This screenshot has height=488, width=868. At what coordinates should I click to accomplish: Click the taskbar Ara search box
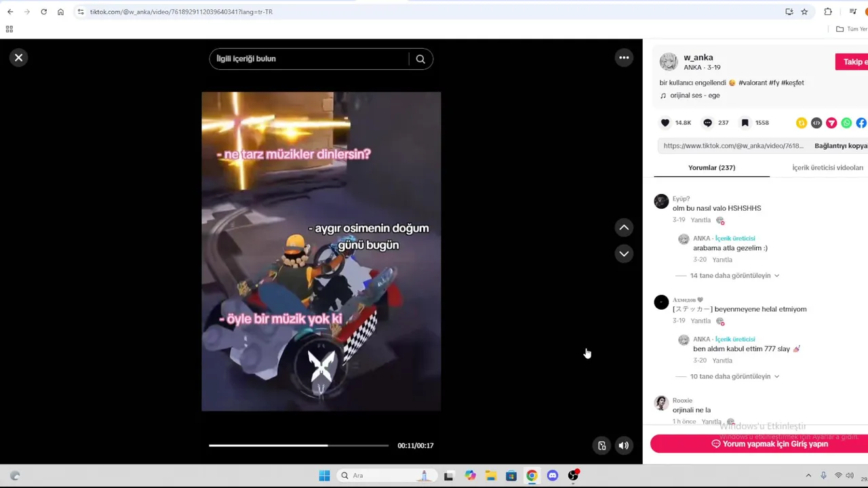point(387,476)
